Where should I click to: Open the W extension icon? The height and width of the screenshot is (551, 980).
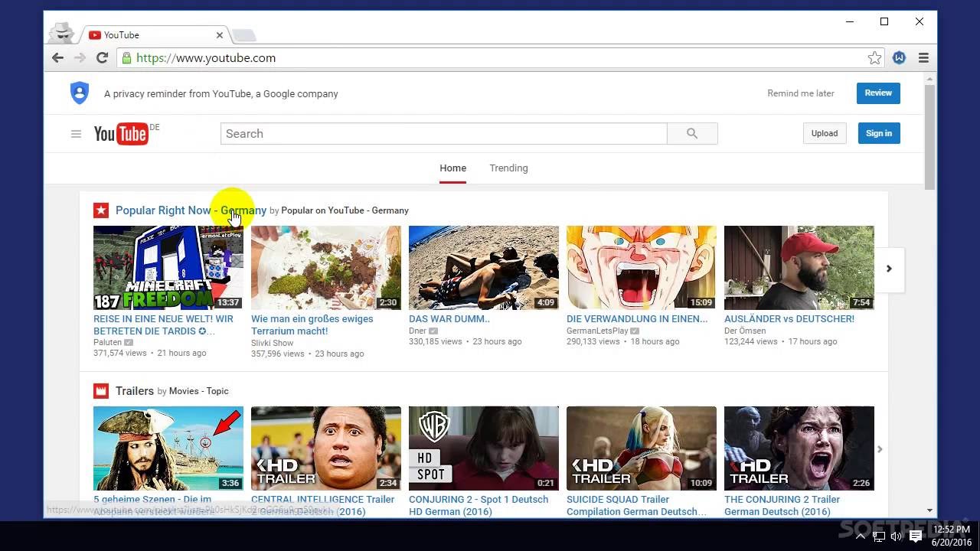click(x=899, y=58)
